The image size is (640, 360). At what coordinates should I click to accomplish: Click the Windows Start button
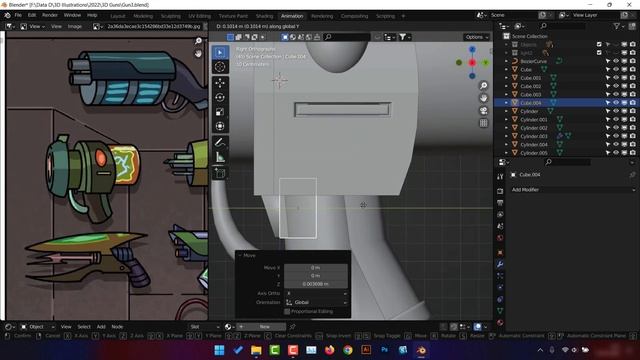tap(219, 350)
